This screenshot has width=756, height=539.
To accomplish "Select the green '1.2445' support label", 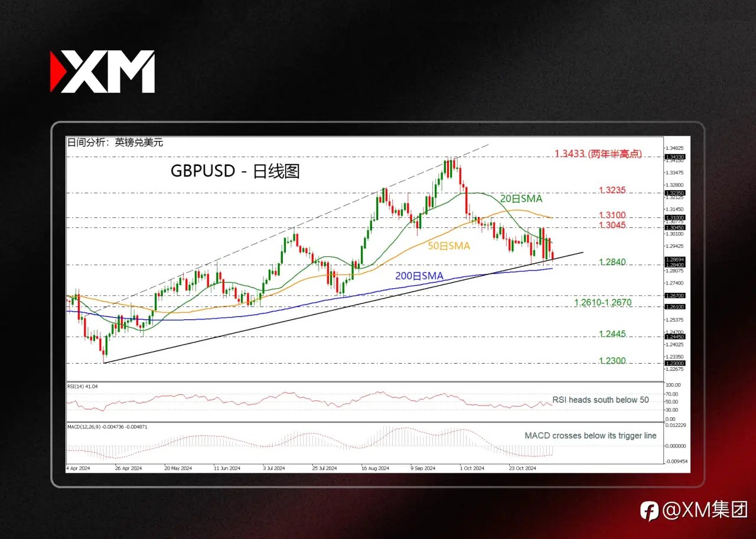I will [x=612, y=334].
